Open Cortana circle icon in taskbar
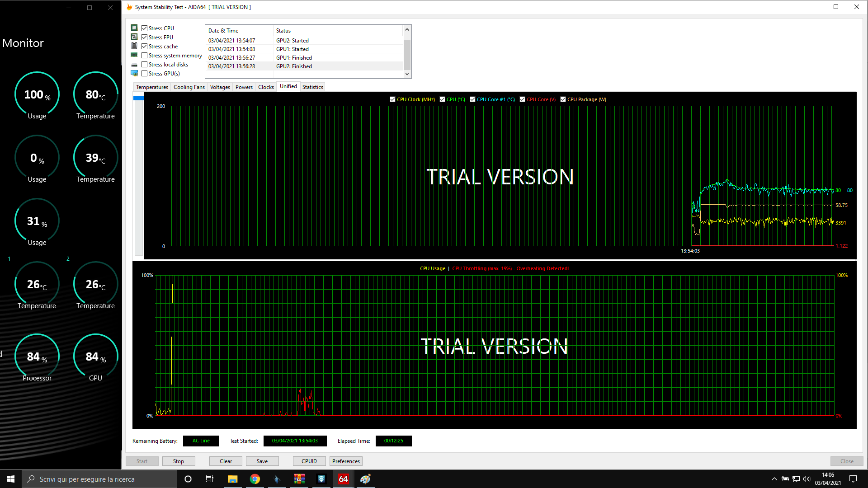 click(x=188, y=479)
